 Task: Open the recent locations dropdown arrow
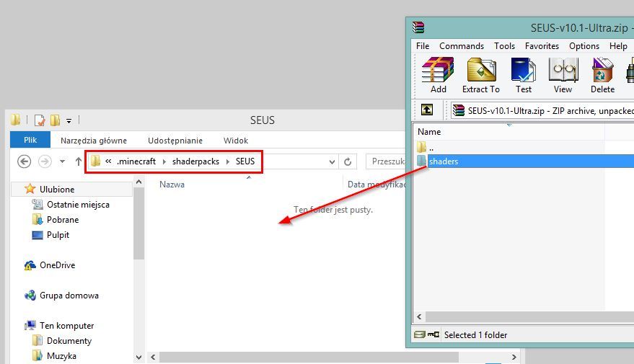point(62,161)
